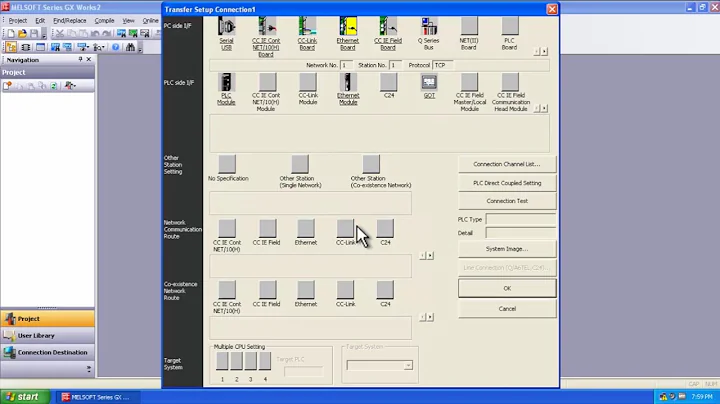The image size is (720, 404).
Task: Pick CC IE Field Board icon
Action: (388, 27)
